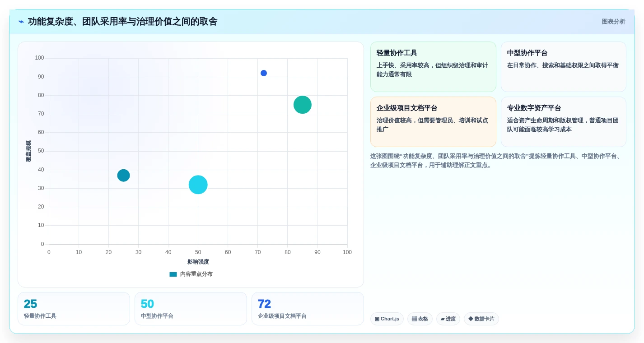This screenshot has width=644, height=343.
Task: Open the 专业数字资产平台 description card
Action: (564, 122)
